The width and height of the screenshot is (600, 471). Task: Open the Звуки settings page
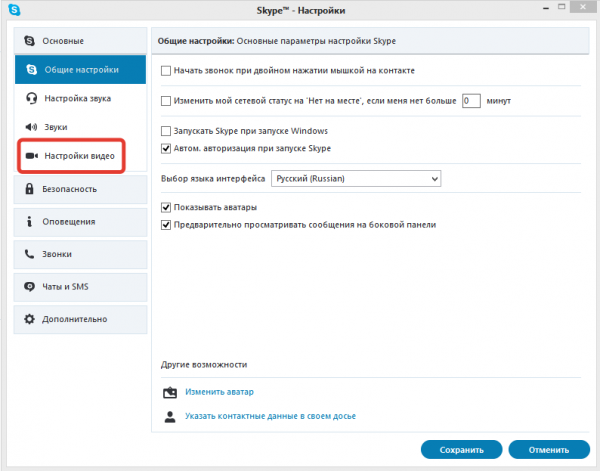(80, 127)
